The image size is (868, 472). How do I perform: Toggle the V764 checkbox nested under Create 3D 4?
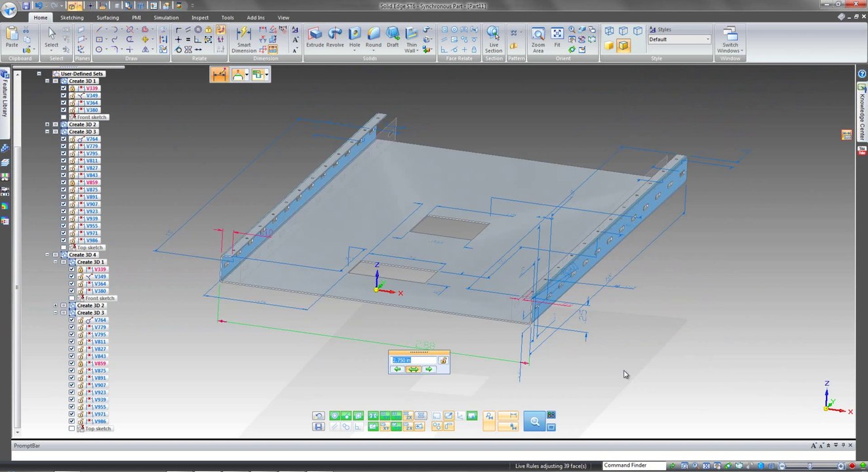click(x=72, y=320)
